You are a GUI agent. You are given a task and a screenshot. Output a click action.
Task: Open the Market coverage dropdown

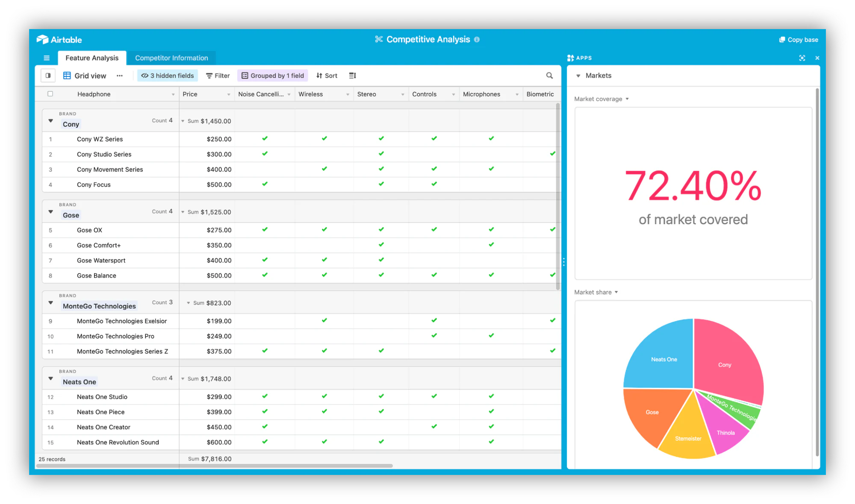(x=601, y=99)
